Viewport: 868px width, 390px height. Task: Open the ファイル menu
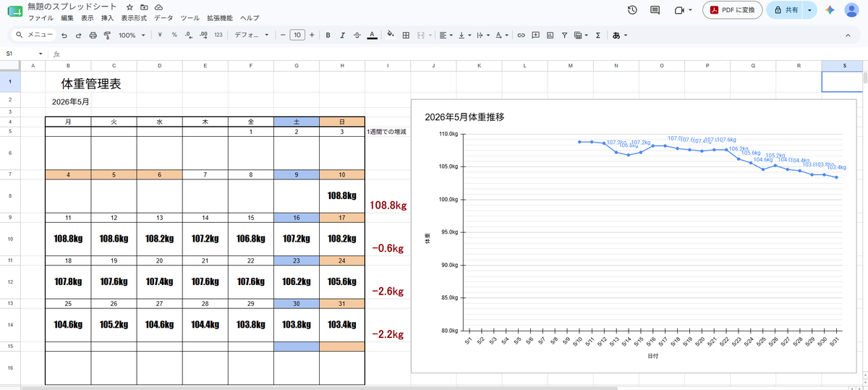click(41, 17)
